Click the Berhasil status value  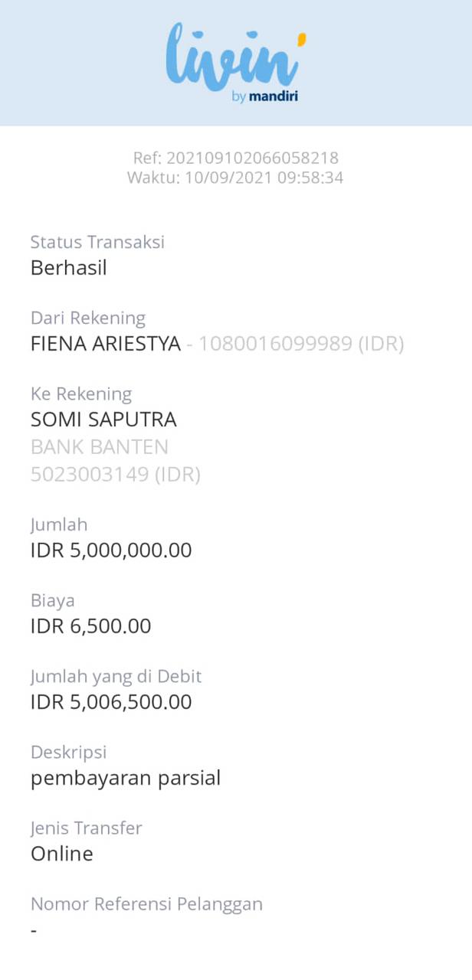click(68, 268)
